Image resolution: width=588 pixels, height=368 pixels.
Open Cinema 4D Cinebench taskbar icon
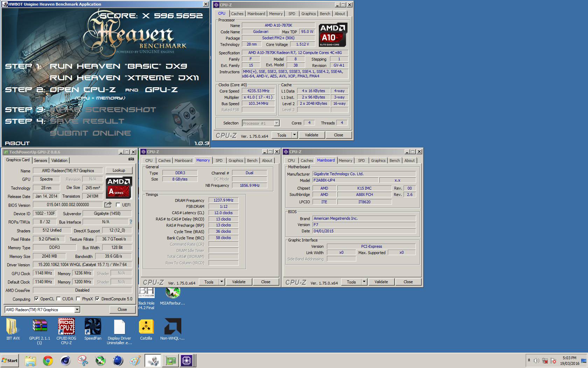coord(65,361)
